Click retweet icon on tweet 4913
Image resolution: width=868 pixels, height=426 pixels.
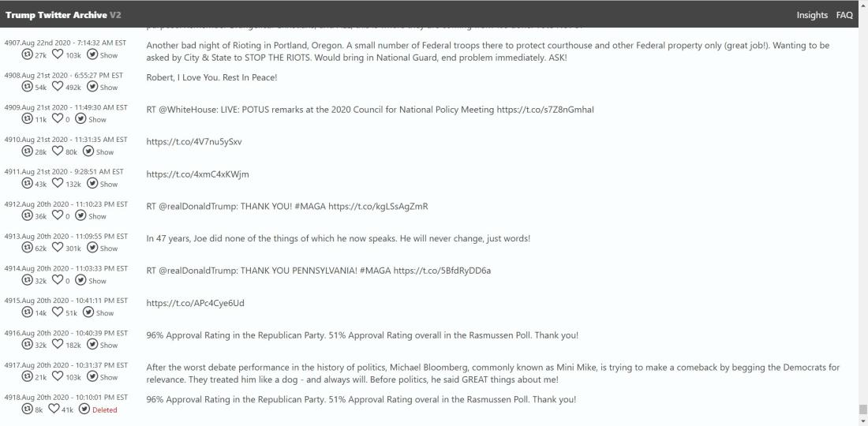pos(27,248)
